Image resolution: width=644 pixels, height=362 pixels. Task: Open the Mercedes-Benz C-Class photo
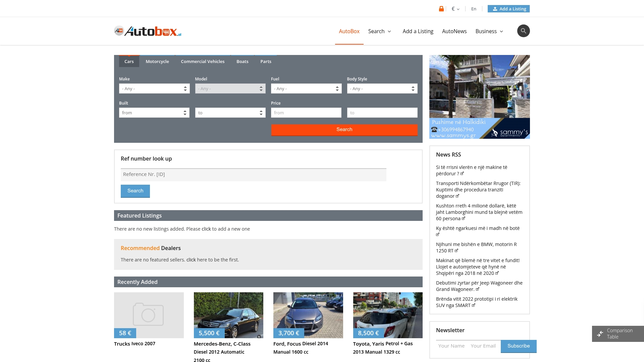click(228, 315)
